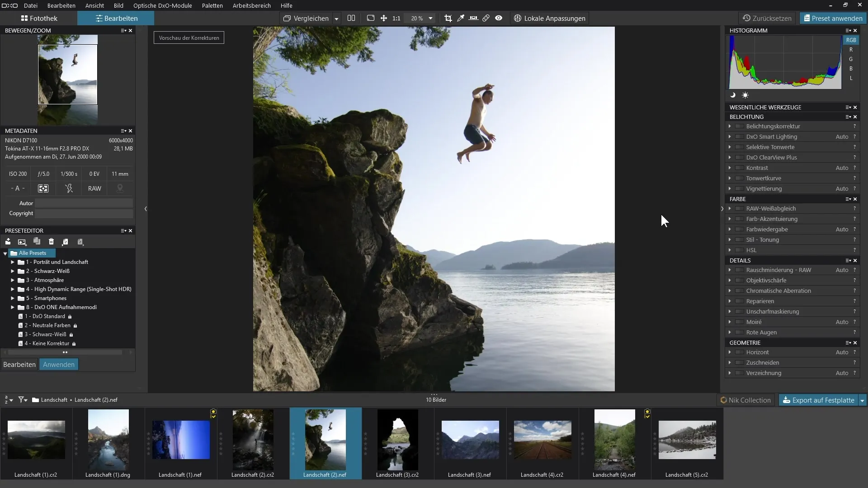The image size is (868, 488).
Task: Open filmstrip filter funnel icon
Action: (23, 400)
